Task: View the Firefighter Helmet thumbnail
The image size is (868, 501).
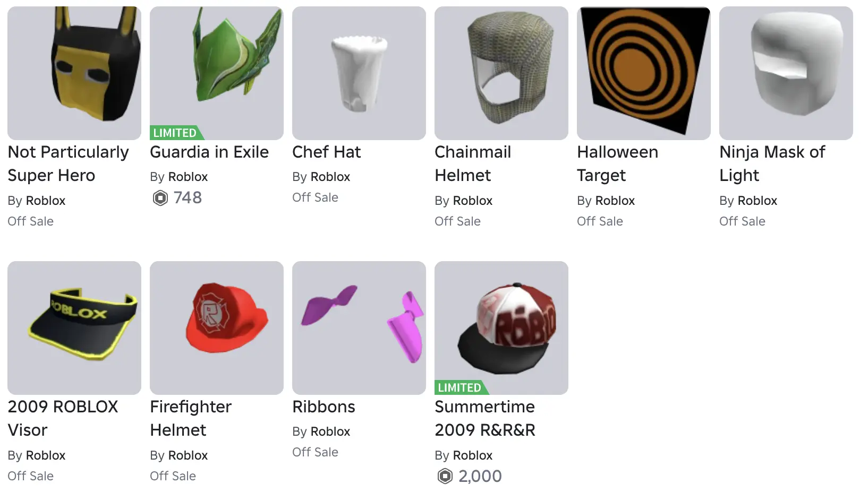Action: (217, 328)
